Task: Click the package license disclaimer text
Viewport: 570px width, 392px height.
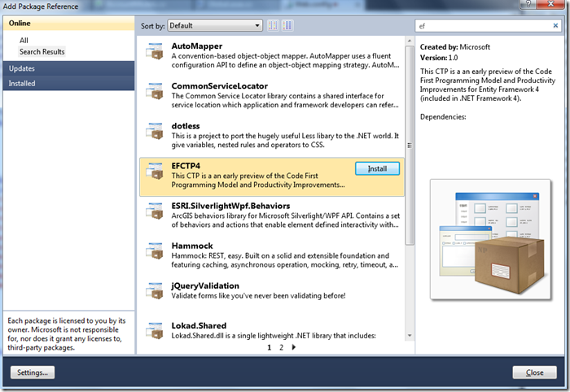Action: [x=67, y=334]
